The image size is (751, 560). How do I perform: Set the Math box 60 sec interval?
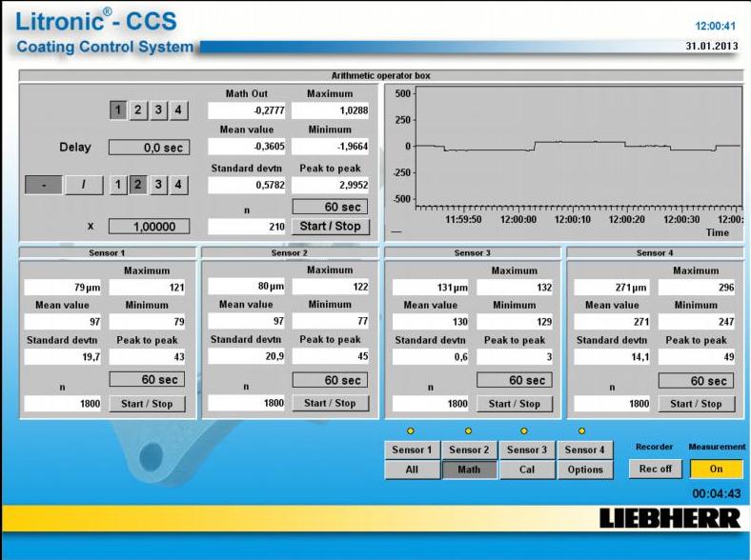coord(330,207)
